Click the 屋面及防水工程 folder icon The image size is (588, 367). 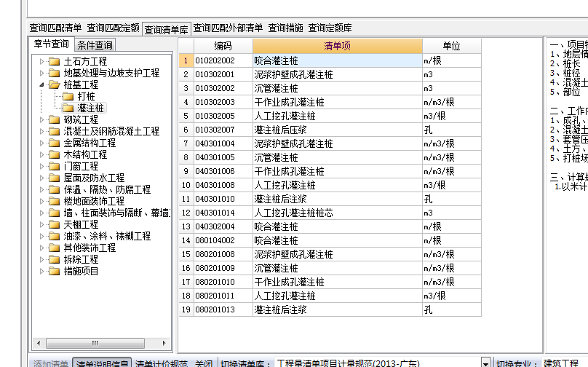pyautogui.click(x=54, y=178)
